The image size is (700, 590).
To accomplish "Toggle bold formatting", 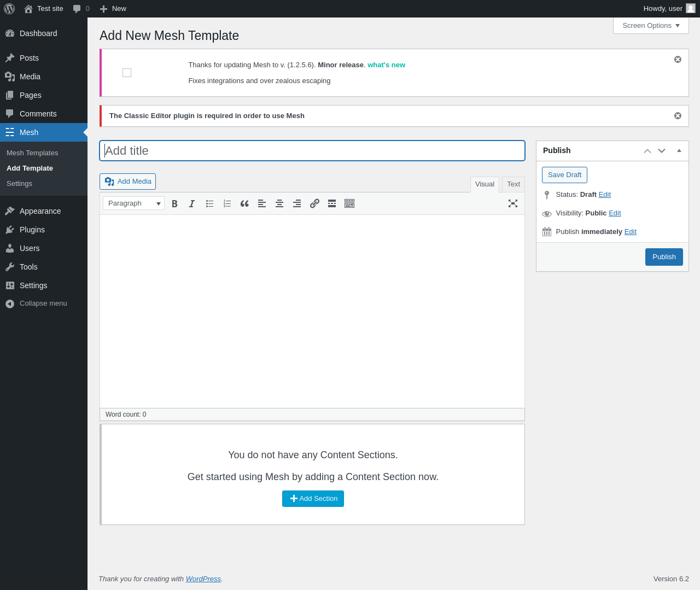I will (x=174, y=203).
